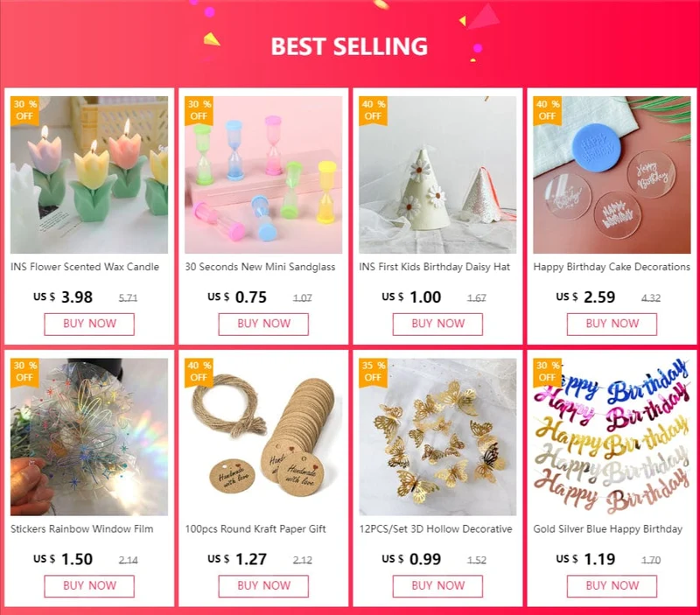The image size is (700, 615).
Task: Click BUY NOW for the 30 Seconds Sandglass
Action: coord(263,324)
